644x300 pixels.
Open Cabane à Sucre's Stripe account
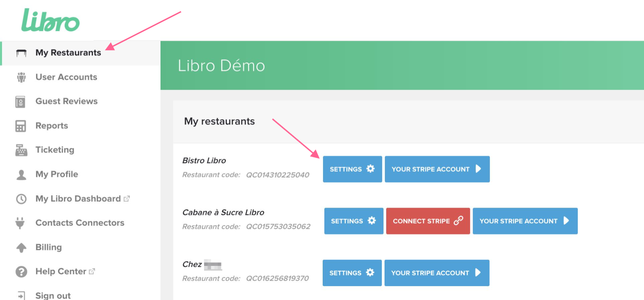(525, 221)
